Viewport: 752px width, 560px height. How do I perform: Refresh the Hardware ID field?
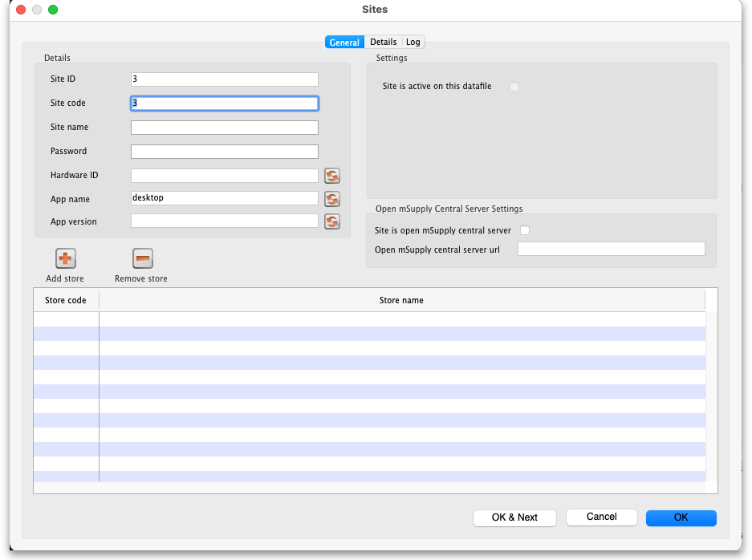(x=331, y=176)
